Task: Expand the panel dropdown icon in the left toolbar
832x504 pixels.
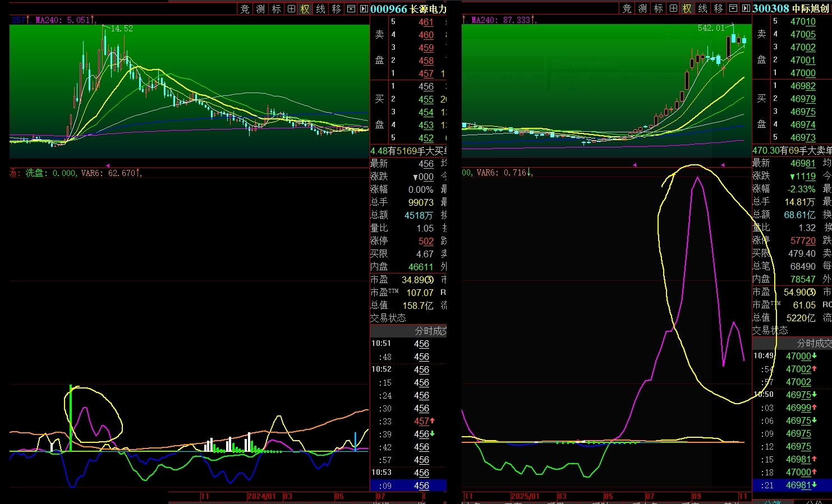Action: point(351,9)
